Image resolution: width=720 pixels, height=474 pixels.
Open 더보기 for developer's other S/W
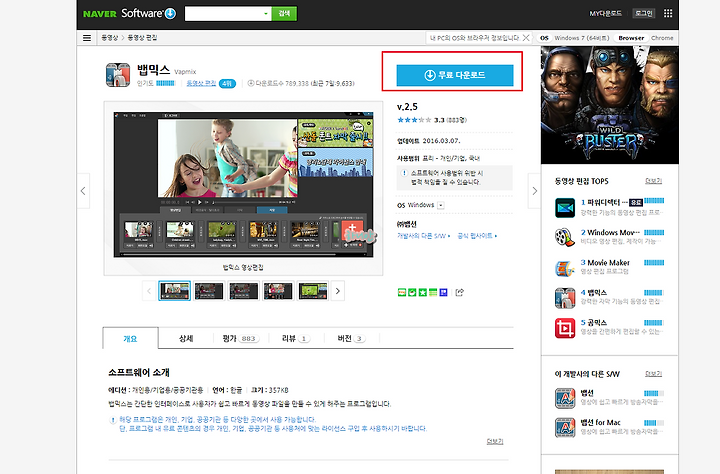pyautogui.click(x=653, y=374)
